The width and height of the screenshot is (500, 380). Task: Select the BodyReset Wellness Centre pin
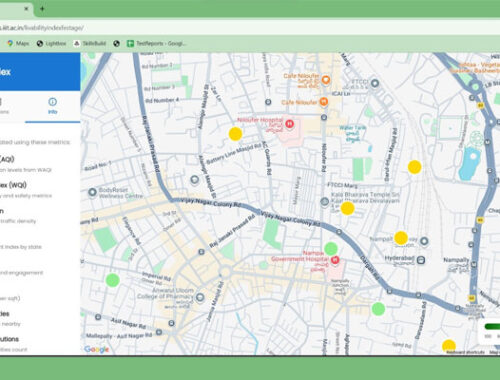pyautogui.click(x=92, y=192)
